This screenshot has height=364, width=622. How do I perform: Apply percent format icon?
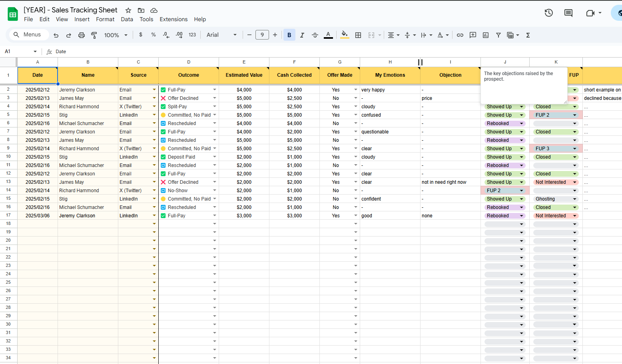pos(154,35)
